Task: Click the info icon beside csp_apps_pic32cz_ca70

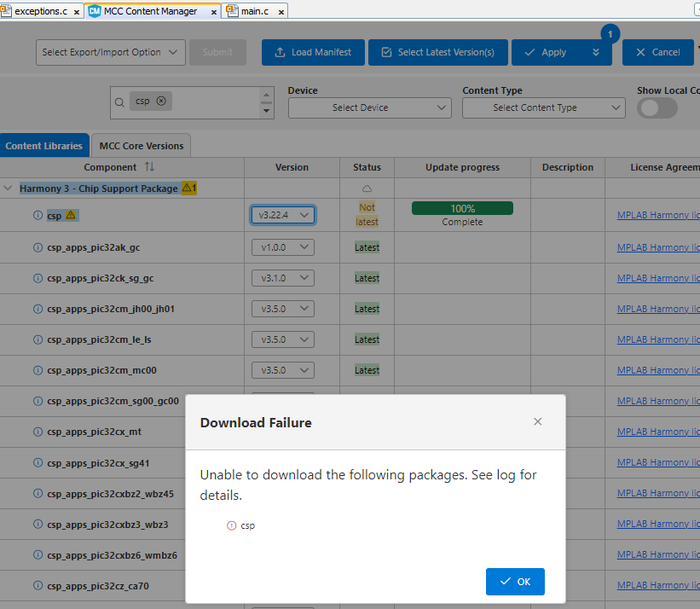Action: (x=38, y=585)
